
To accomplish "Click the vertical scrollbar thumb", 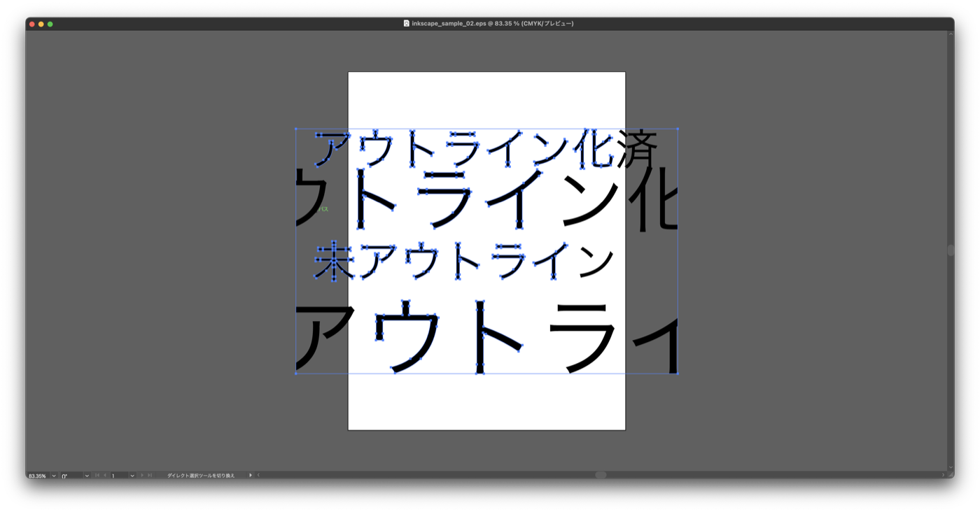I will 951,250.
